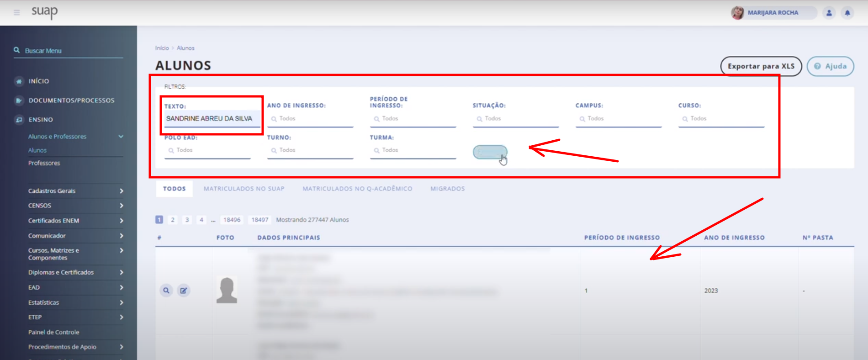868x360 pixels.
Task: Go to INÍCIO in the sidebar
Action: [39, 81]
